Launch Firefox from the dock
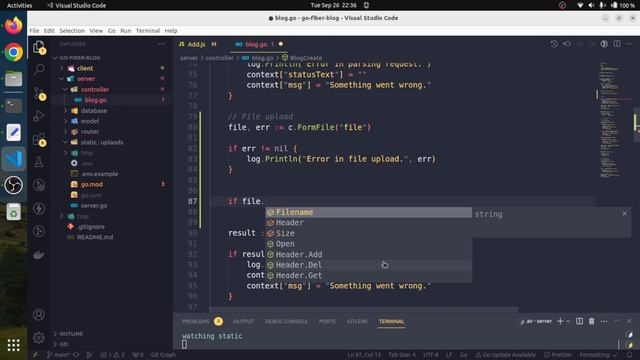640x360 pixels. coord(13,25)
